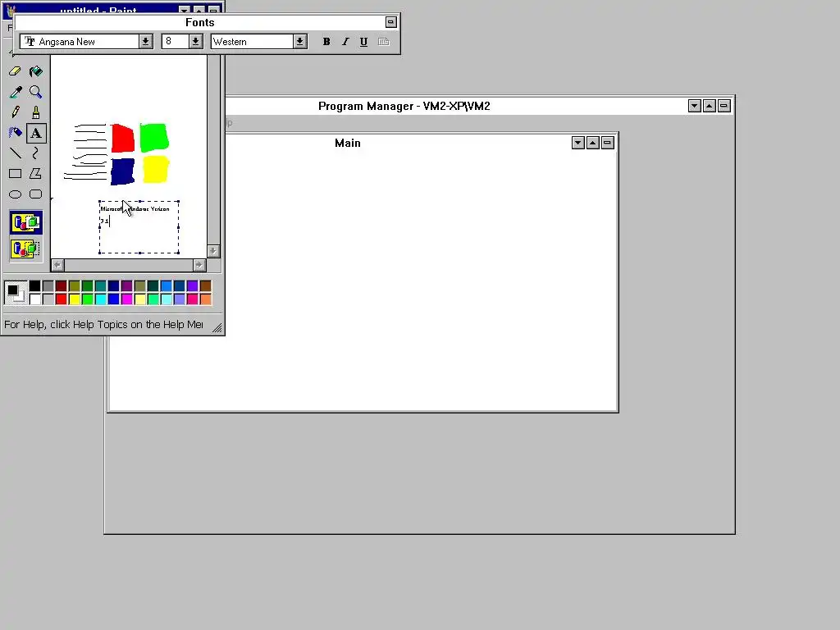840x630 pixels.
Task: Pick the brown color swatch
Action: pos(206,286)
